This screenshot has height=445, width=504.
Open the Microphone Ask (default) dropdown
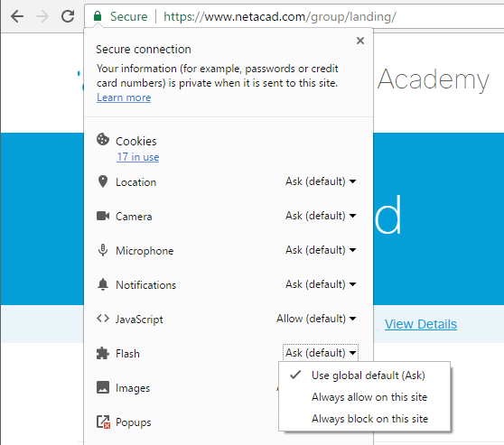321,250
